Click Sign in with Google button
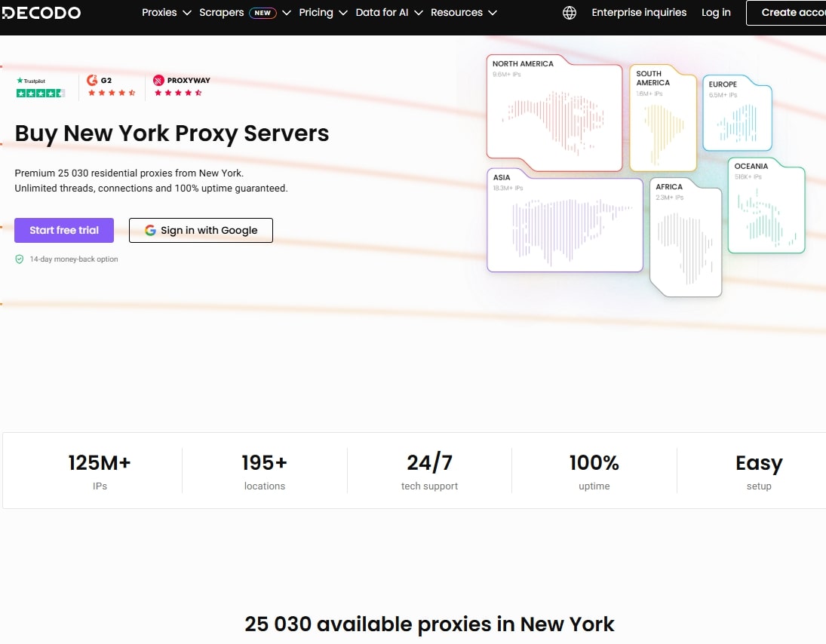This screenshot has height=644, width=826. point(201,230)
